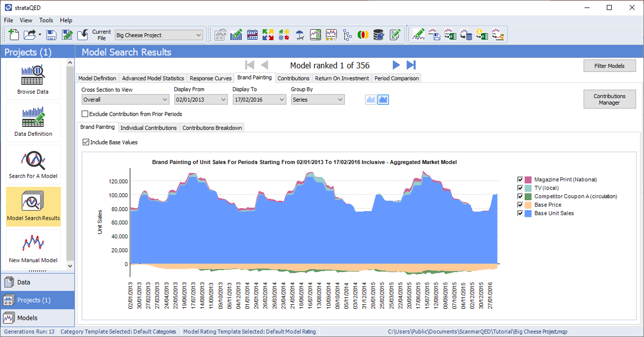Uncheck TV (local) legend checkbox
Screen dimensions: 644x337
[520, 188]
